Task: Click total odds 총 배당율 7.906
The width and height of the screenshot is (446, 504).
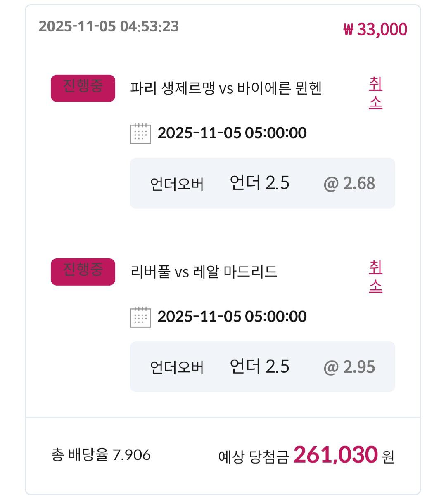Action: pyautogui.click(x=101, y=455)
